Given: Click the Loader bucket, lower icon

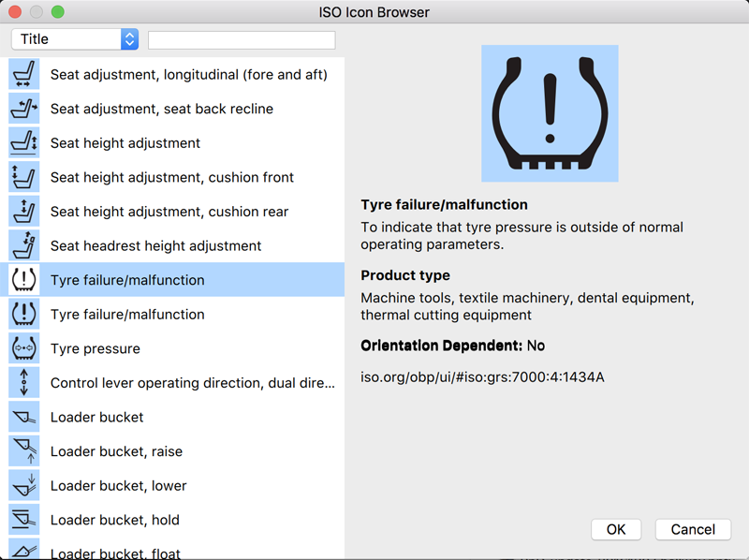Looking at the screenshot, I should (x=23, y=485).
